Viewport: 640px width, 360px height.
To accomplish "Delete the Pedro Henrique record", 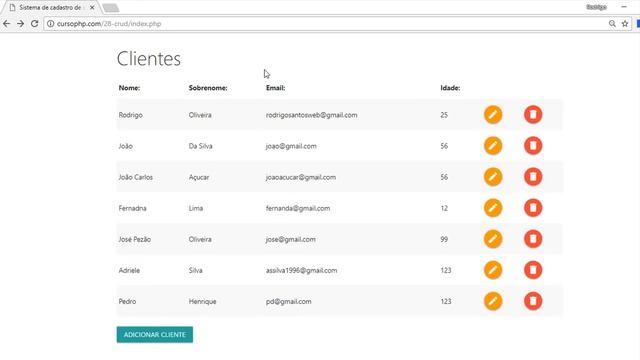I will (x=533, y=301).
